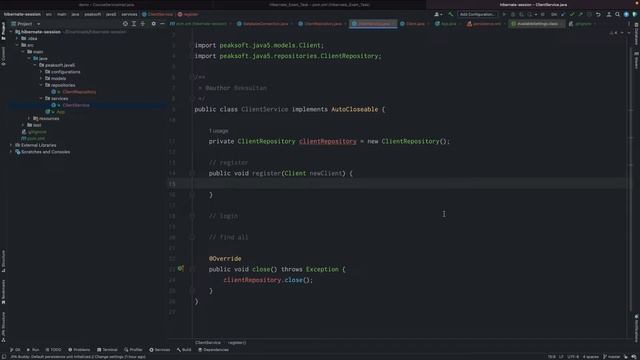Expand the .idea folder
Viewport: 640px width, 360px height.
click(17, 38)
